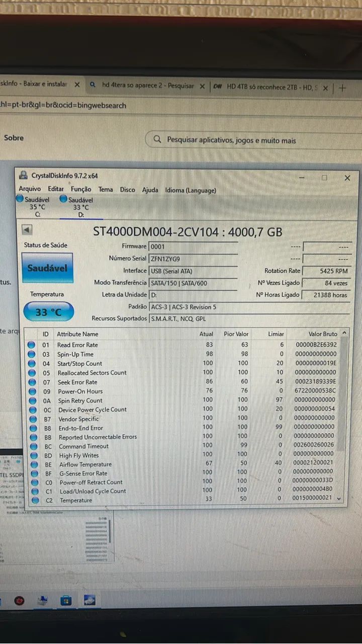
Task: Click the Modo Transferência field
Action: (193, 283)
